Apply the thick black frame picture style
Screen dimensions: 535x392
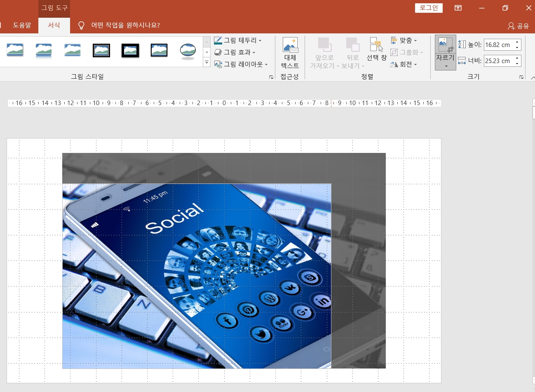click(130, 50)
